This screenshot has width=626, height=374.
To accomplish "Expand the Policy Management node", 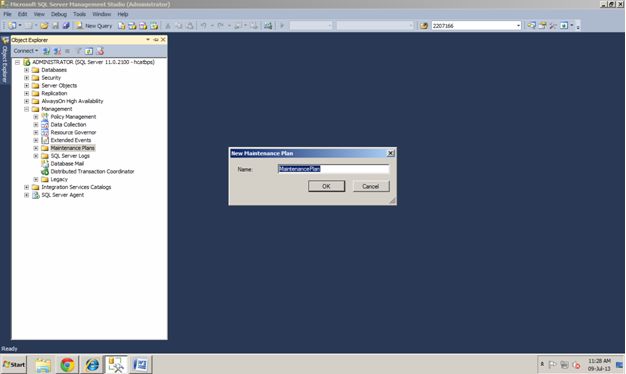I will pyautogui.click(x=36, y=117).
